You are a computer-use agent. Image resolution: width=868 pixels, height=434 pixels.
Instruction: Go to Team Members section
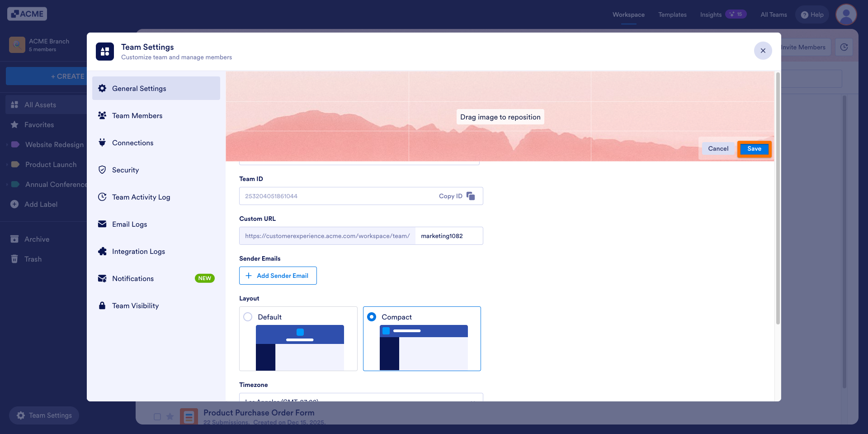tap(156, 115)
